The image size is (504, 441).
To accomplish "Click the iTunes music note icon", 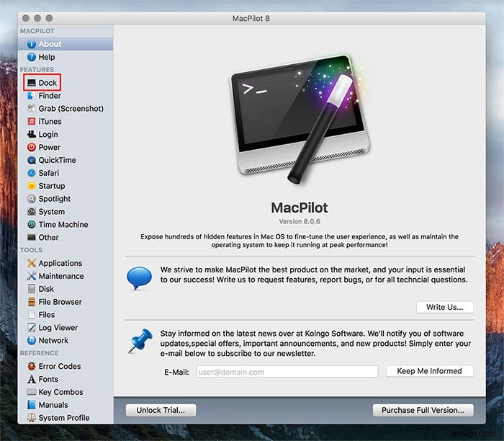I will [x=32, y=121].
